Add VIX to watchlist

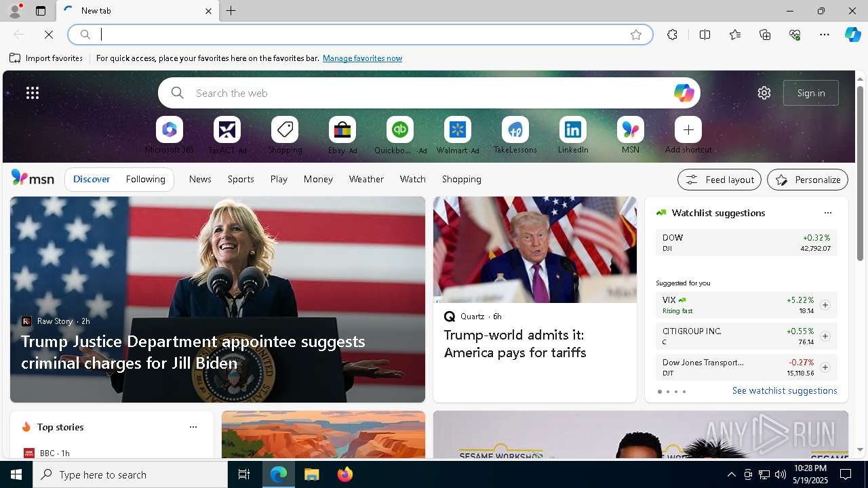[825, 305]
